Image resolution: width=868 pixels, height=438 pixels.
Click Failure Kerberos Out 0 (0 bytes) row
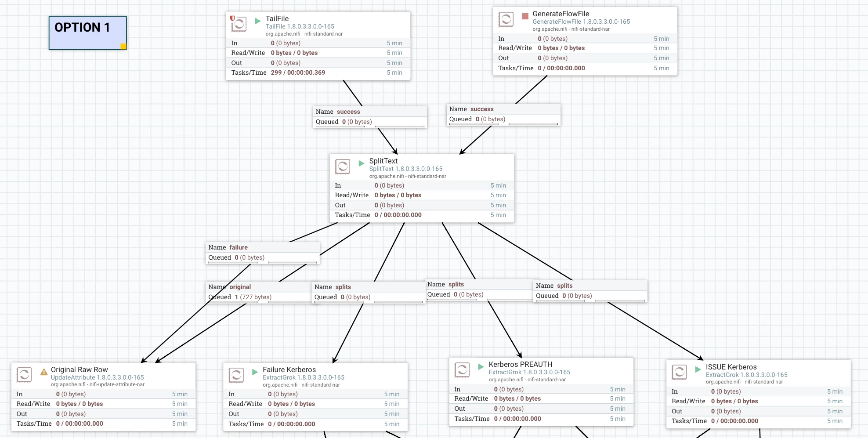tap(315, 414)
